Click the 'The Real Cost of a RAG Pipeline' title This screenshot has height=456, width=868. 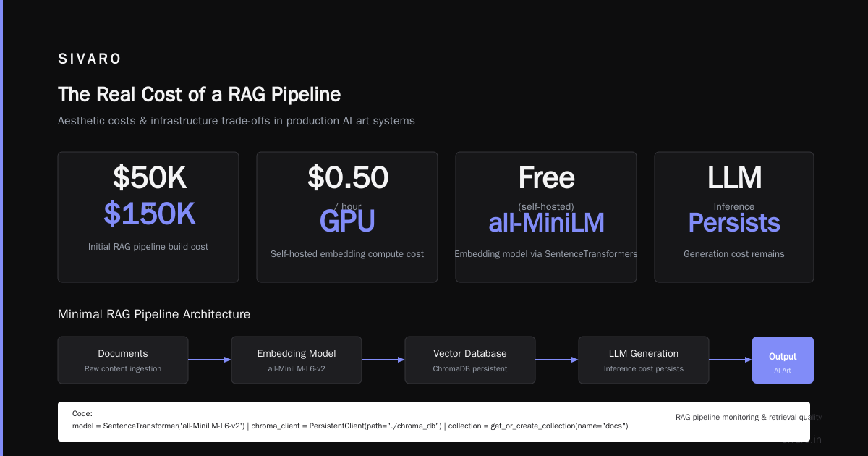(x=199, y=95)
